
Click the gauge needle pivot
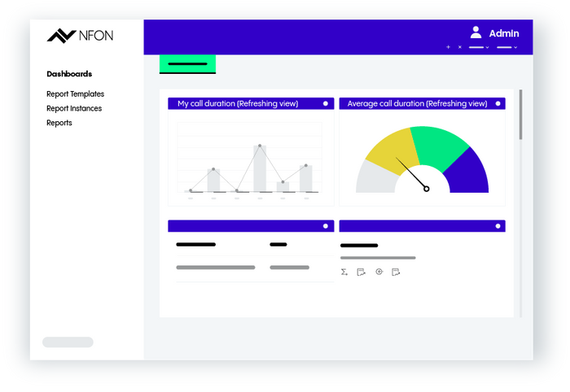[x=427, y=189]
